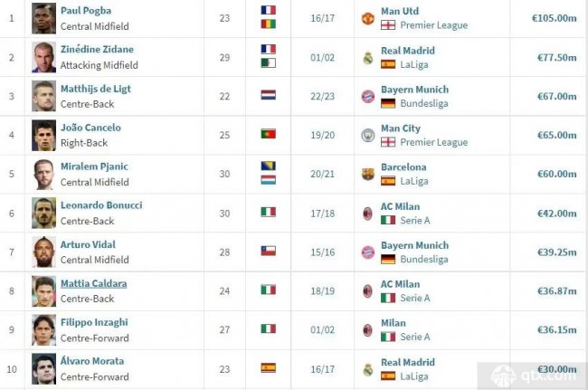Open Paul Pogba's player profile link
588x390 pixels.
(86, 11)
